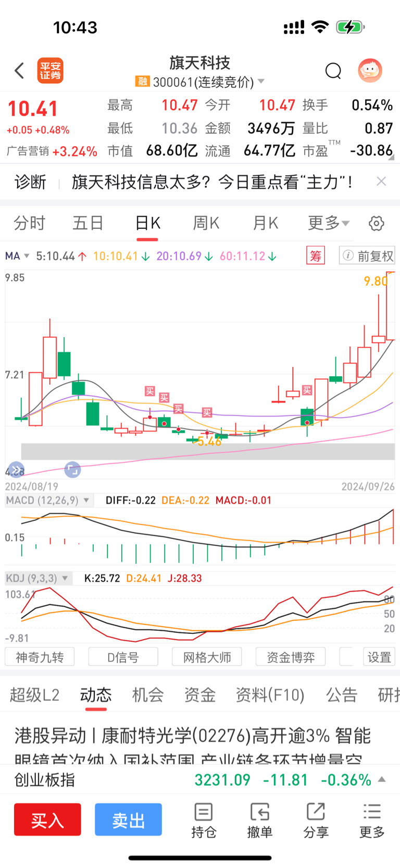
Task: Open the 公告 tab
Action: pos(342,695)
